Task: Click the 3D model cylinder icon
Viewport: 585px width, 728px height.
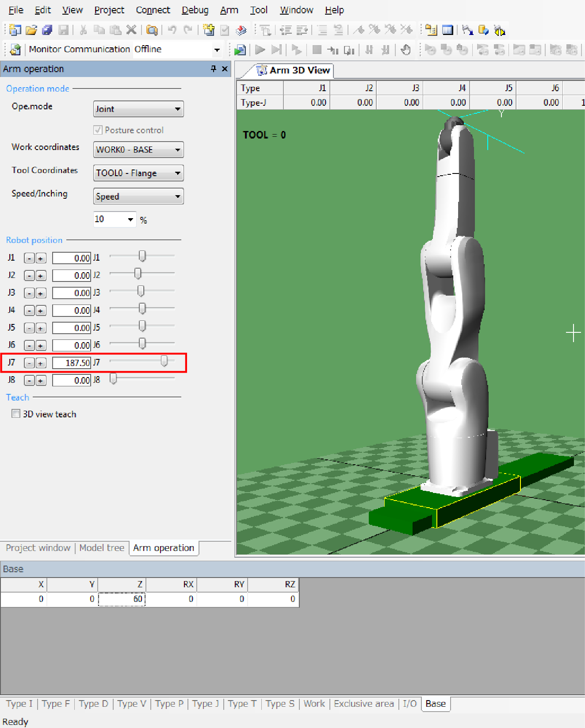Action: click(483, 30)
